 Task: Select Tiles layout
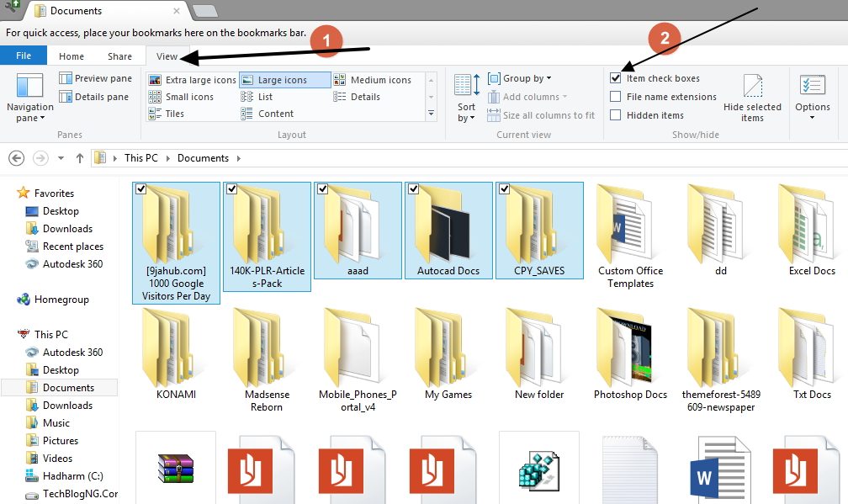pos(167,114)
